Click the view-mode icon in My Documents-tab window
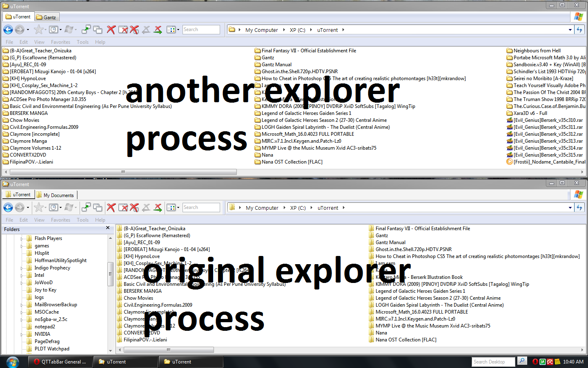588x368 pixels. point(171,207)
